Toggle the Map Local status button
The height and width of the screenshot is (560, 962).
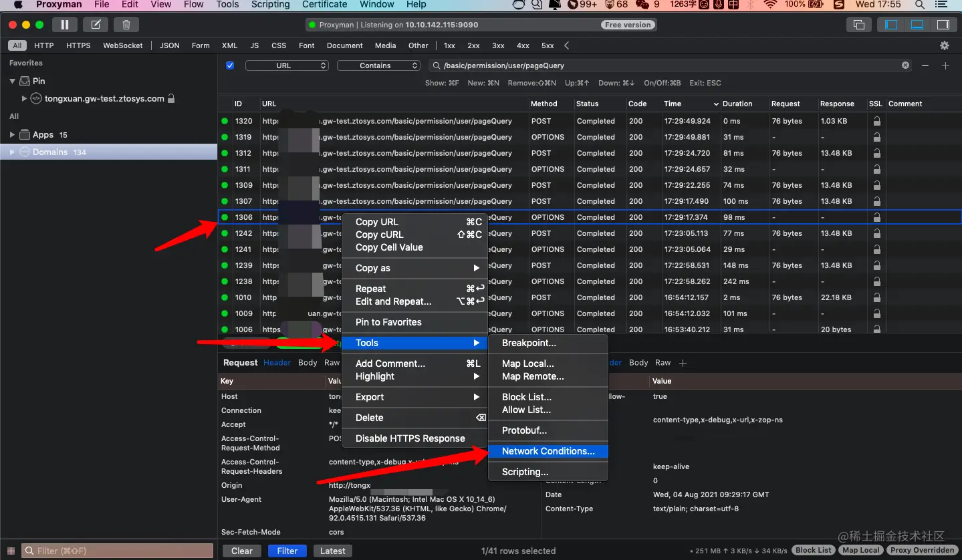[x=860, y=550]
